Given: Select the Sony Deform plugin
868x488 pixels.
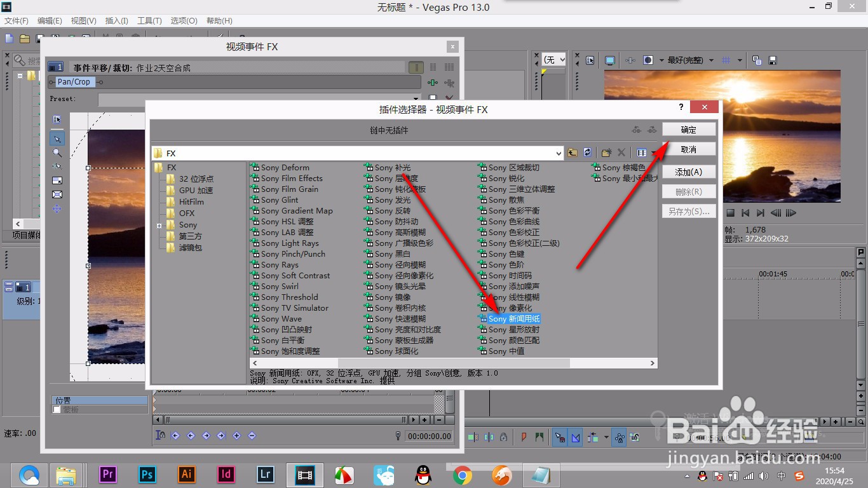Looking at the screenshot, I should point(280,167).
